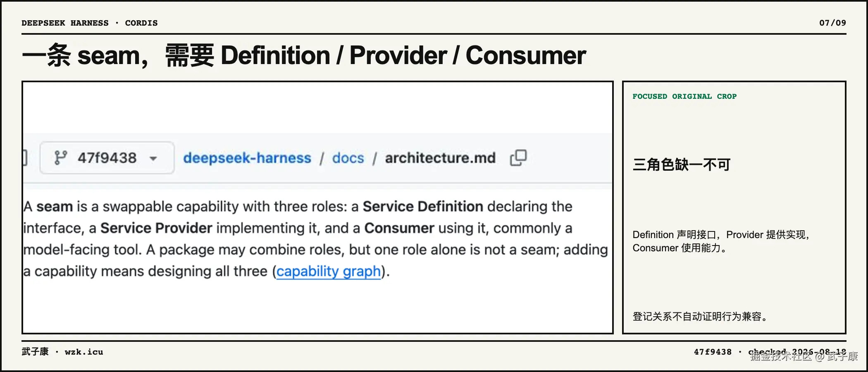This screenshot has width=868, height=372.
Task: Go to the docs folder breadcrumb
Action: [x=348, y=158]
